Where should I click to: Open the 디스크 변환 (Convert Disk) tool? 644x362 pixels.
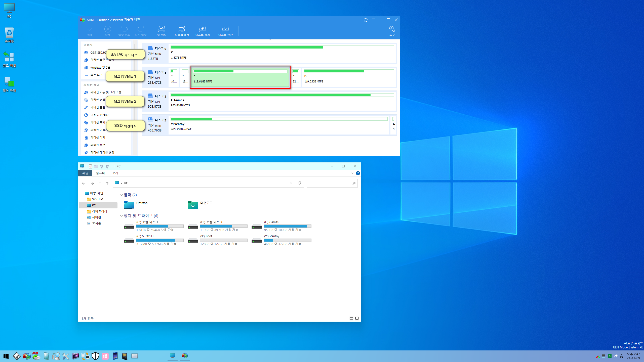(x=225, y=31)
